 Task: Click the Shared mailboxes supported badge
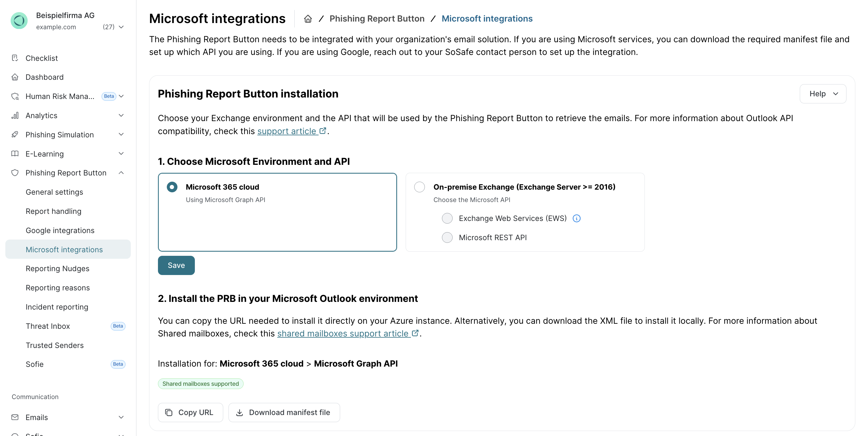(200, 384)
